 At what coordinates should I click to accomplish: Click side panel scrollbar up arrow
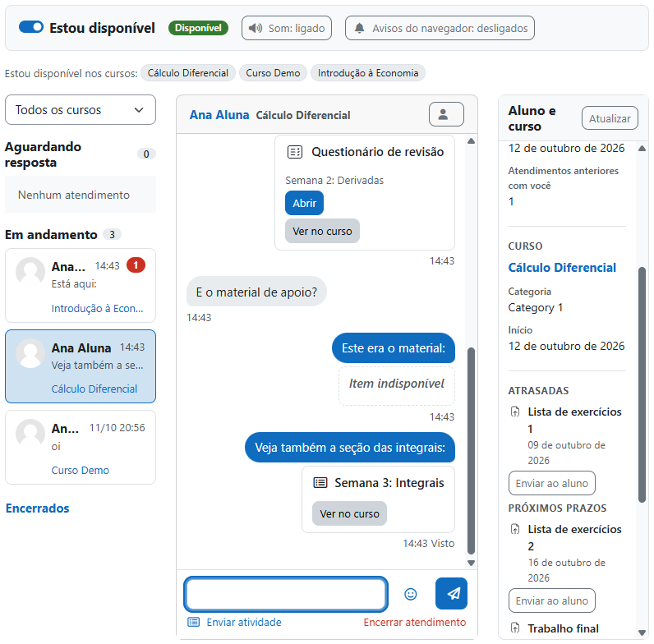tap(642, 148)
